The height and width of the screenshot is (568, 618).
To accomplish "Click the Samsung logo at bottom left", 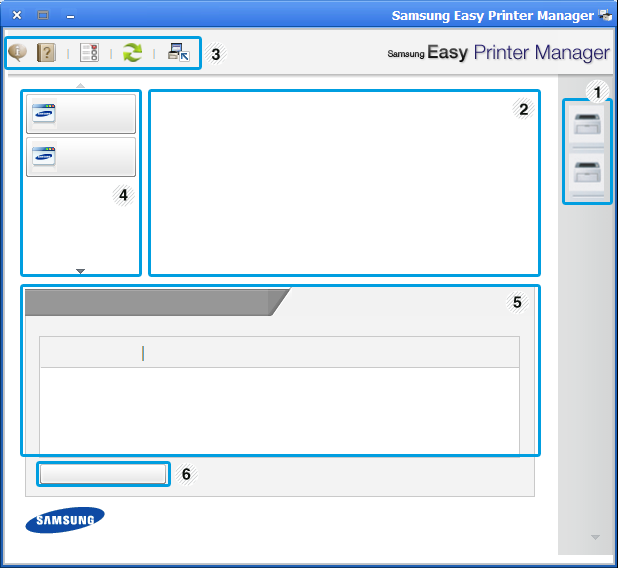I will (x=65, y=520).
